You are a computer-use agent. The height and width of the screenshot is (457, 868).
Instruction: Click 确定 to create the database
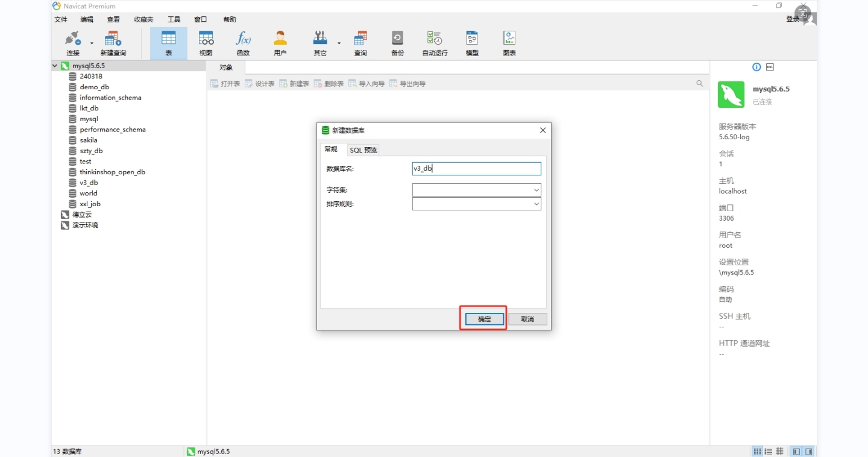tap(484, 319)
